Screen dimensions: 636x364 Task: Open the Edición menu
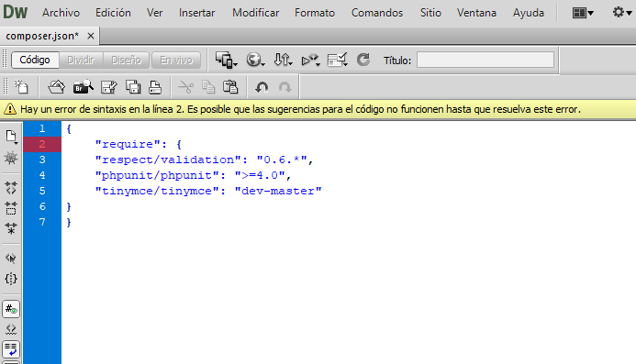[113, 13]
